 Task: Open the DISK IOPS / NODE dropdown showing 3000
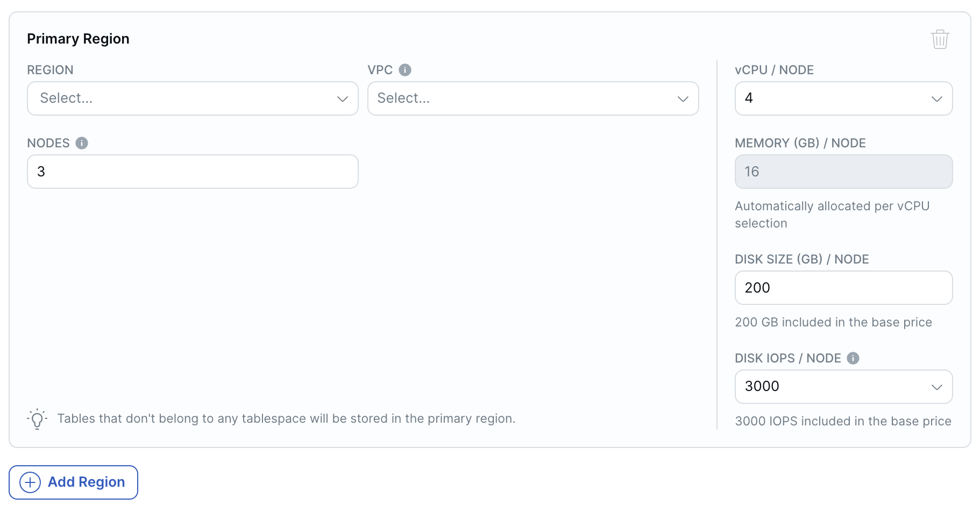pyautogui.click(x=843, y=386)
